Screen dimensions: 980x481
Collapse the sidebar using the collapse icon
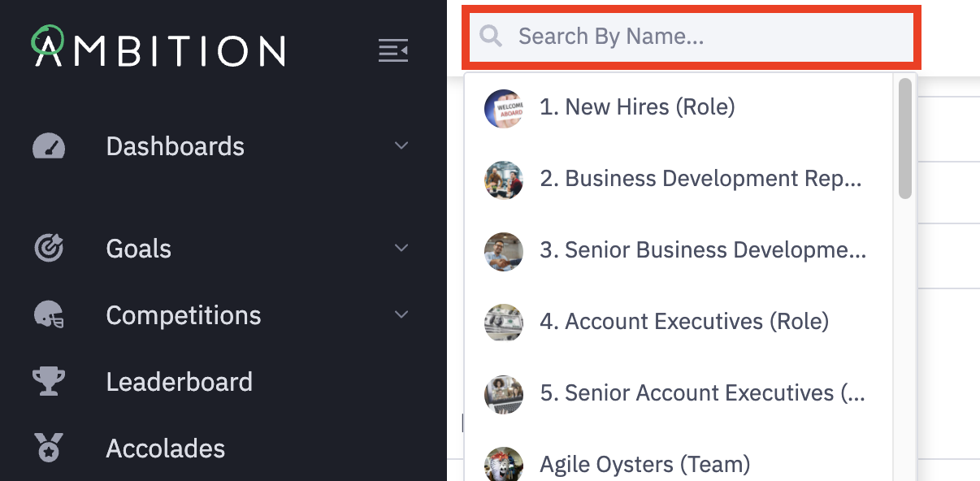click(393, 50)
